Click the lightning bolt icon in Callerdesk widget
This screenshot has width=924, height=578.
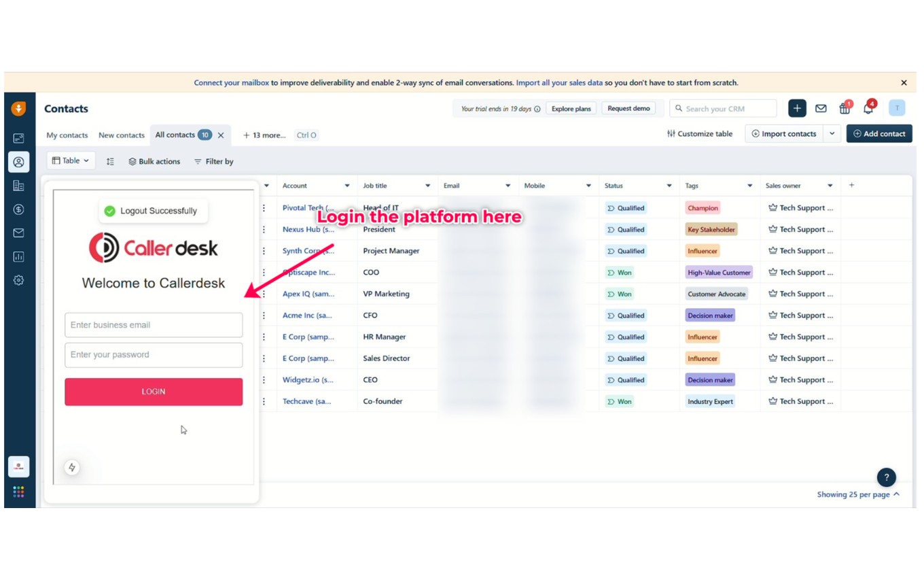(x=72, y=467)
